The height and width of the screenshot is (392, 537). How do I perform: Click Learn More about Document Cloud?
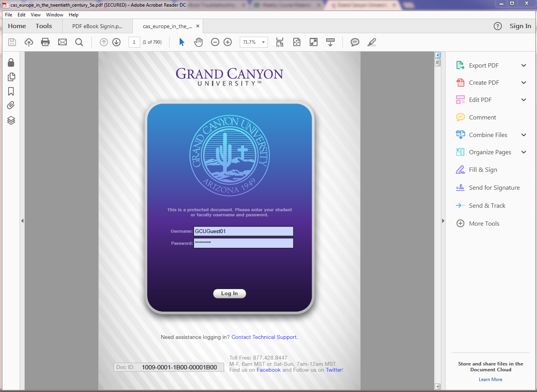pyautogui.click(x=491, y=380)
